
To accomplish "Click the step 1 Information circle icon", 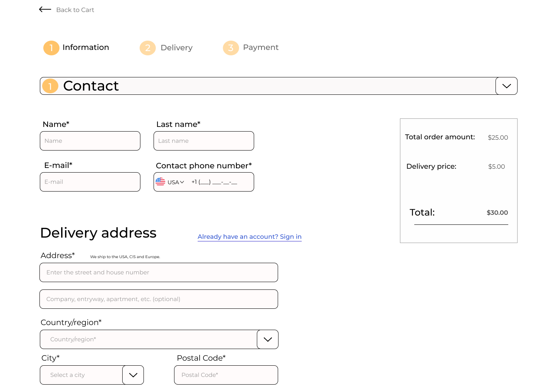I will 51,48.
